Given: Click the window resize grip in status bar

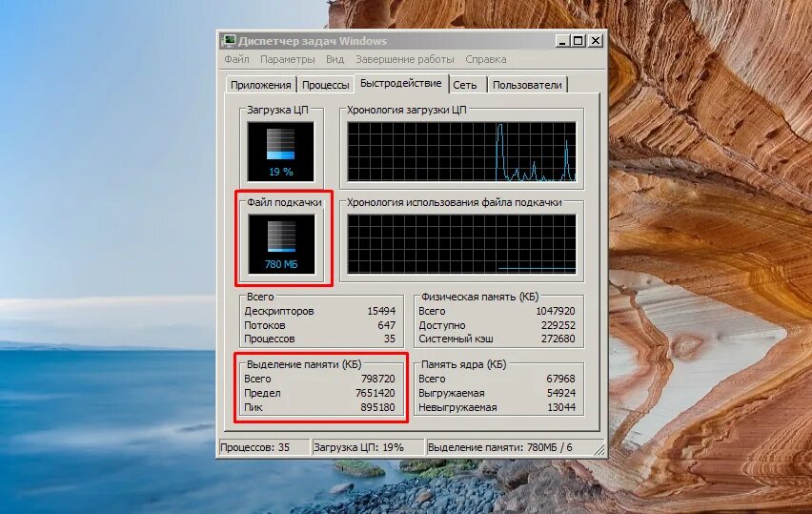Looking at the screenshot, I should click(x=599, y=450).
